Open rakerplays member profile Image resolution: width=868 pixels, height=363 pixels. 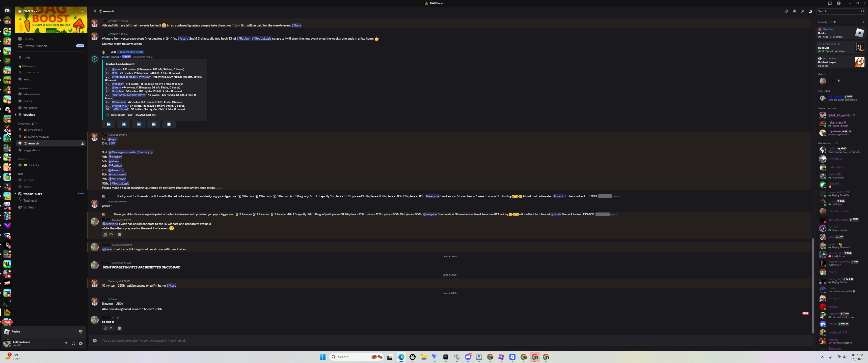pyautogui.click(x=841, y=124)
